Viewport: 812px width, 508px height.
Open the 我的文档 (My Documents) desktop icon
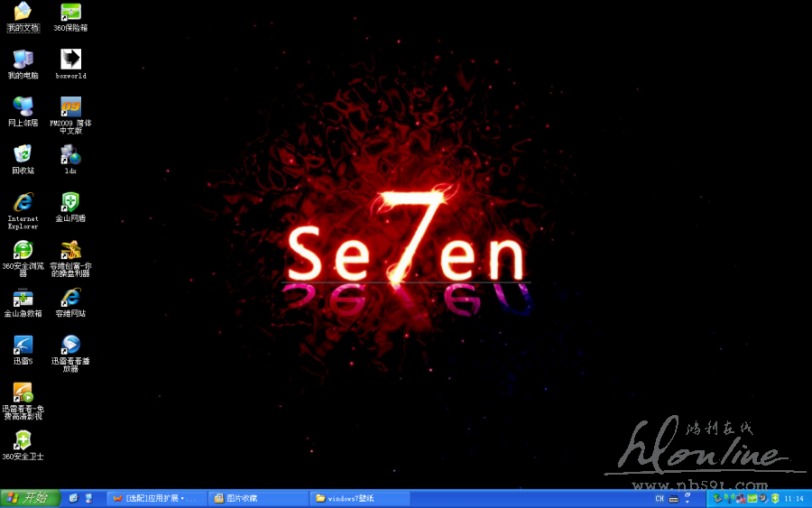(23, 13)
